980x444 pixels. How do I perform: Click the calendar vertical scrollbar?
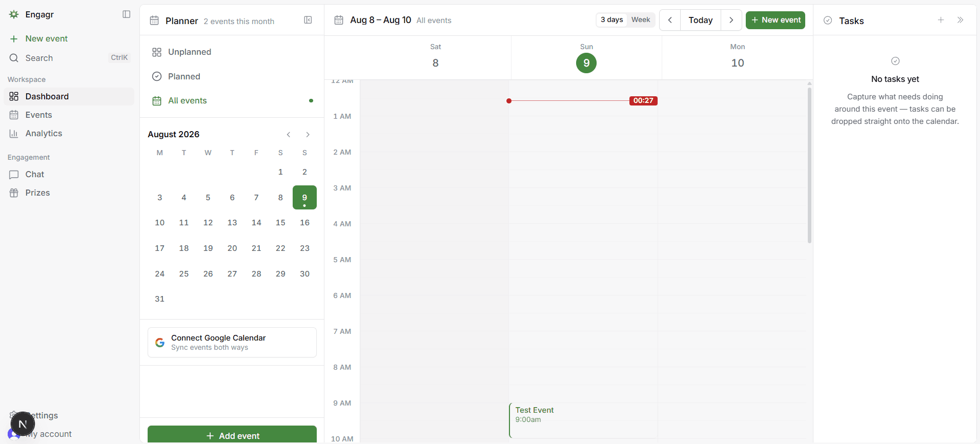pyautogui.click(x=809, y=165)
